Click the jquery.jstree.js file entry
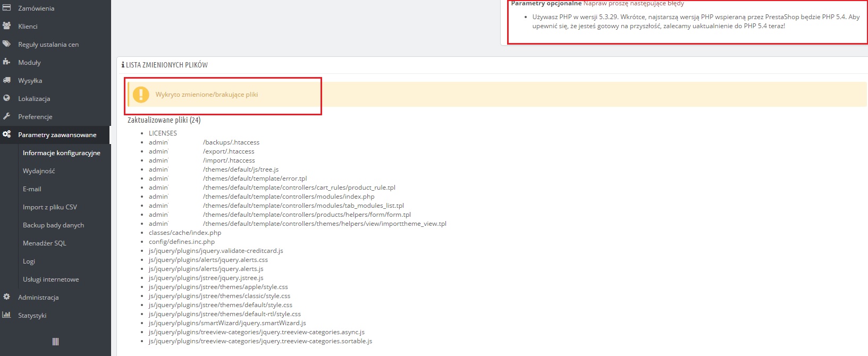The height and width of the screenshot is (356, 868). (x=206, y=278)
